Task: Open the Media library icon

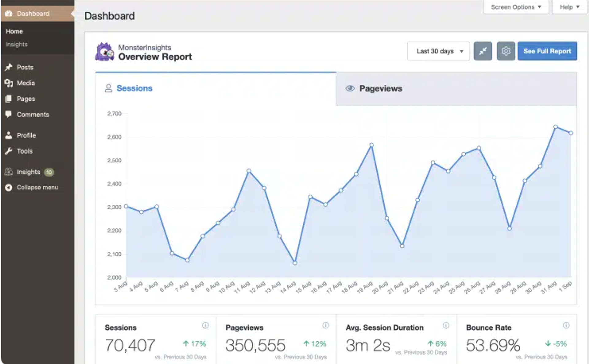Action: tap(9, 83)
